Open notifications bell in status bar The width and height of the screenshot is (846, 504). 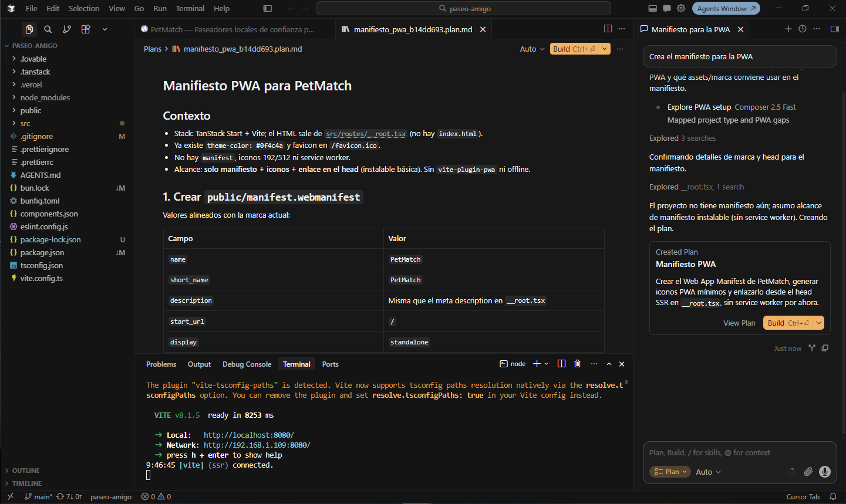coord(832,496)
